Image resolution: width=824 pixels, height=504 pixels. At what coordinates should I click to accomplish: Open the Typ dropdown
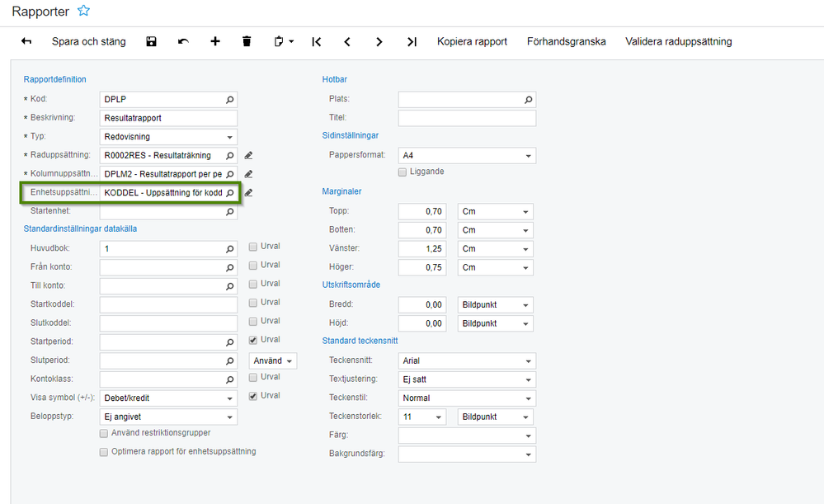(x=229, y=137)
